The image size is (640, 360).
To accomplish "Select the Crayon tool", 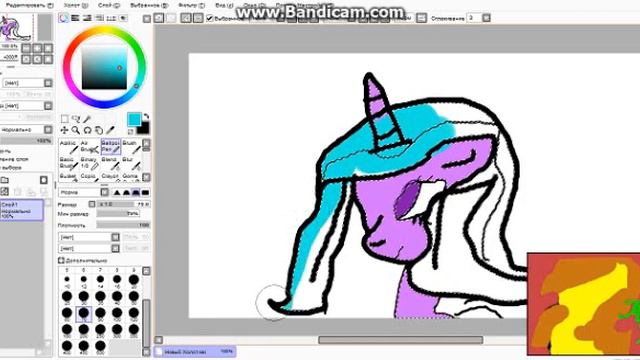I will coord(111,177).
